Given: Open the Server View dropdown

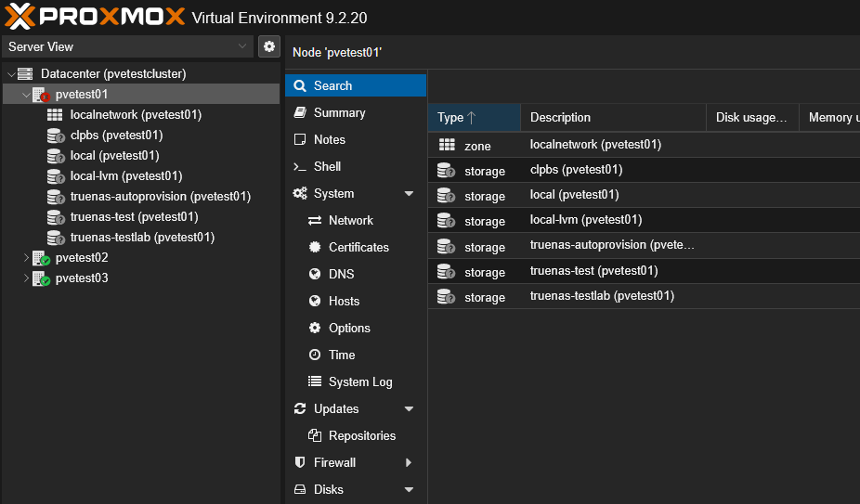Looking at the screenshot, I should point(128,46).
